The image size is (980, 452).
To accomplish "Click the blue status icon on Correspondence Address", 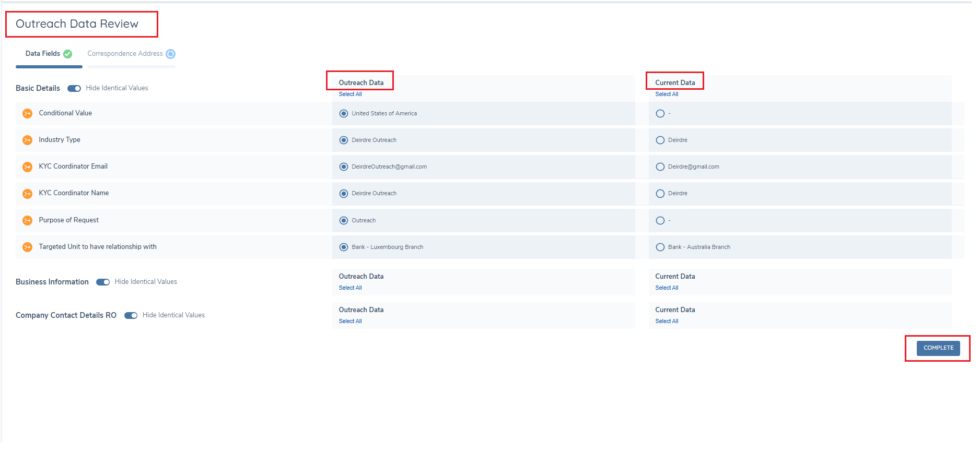I will pyautogui.click(x=171, y=54).
